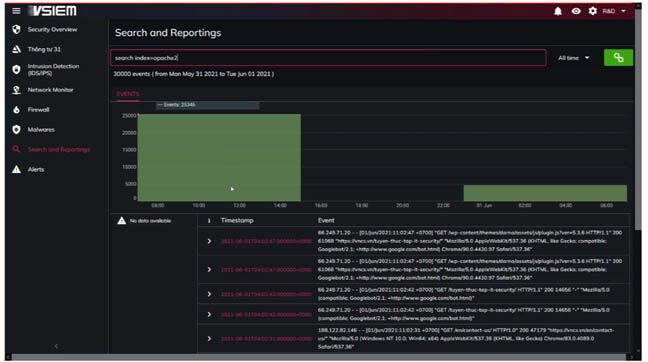
Task: Expand the R&D user dropdown
Action: (x=614, y=11)
